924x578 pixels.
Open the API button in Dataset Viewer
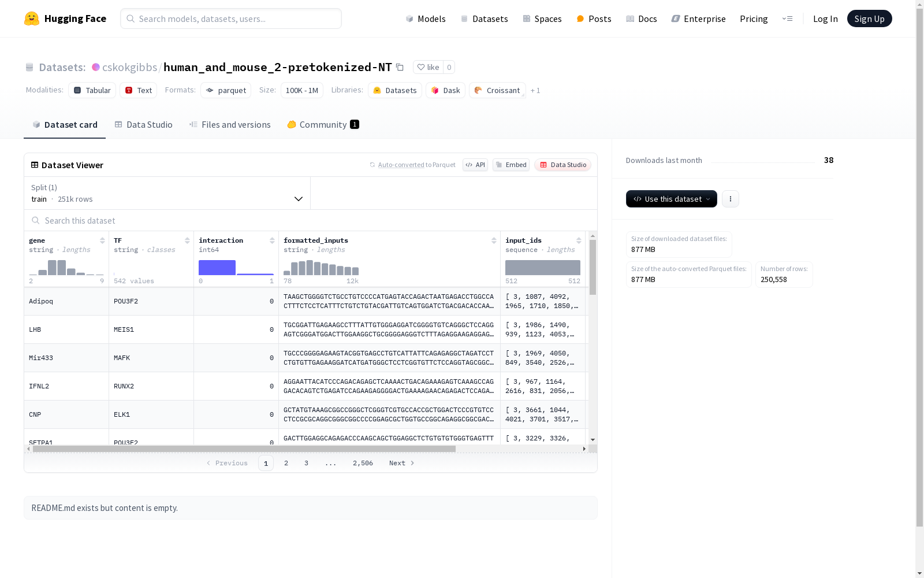click(x=475, y=165)
